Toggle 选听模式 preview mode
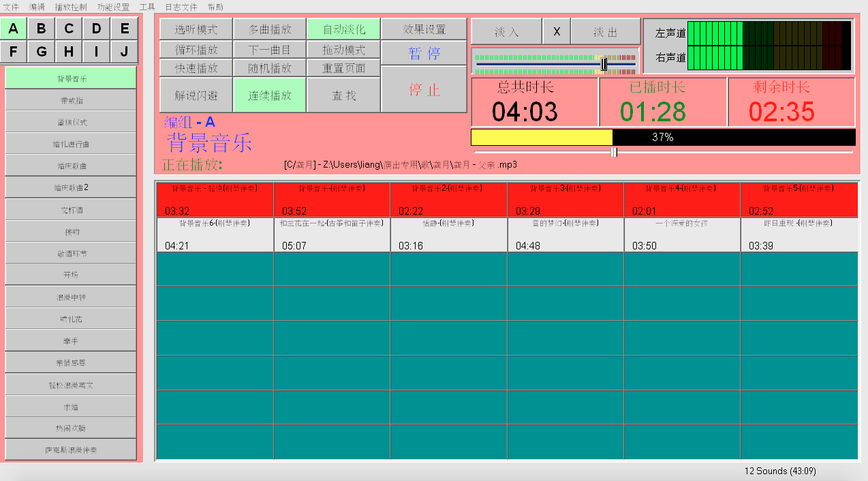The height and width of the screenshot is (481, 868). (196, 29)
